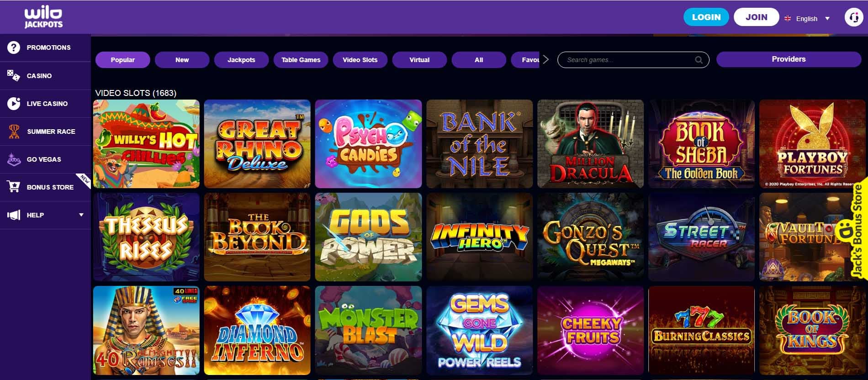Screen dimensions: 868x380
Task: Click the Bonus Store shopping cart icon
Action: pyautogui.click(x=14, y=187)
